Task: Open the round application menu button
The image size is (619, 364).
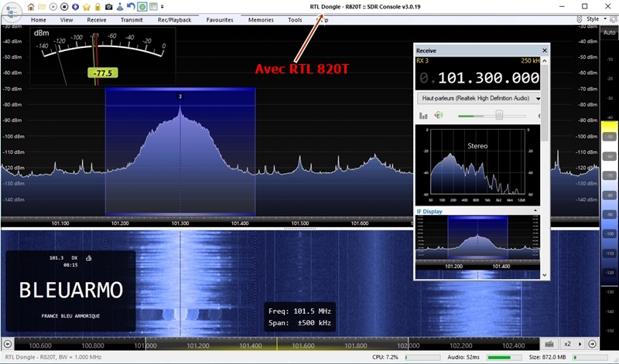Action: coord(12,12)
